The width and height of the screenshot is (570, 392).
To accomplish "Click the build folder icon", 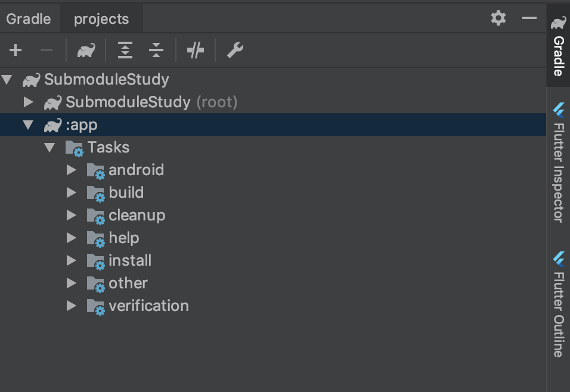I will click(x=96, y=194).
